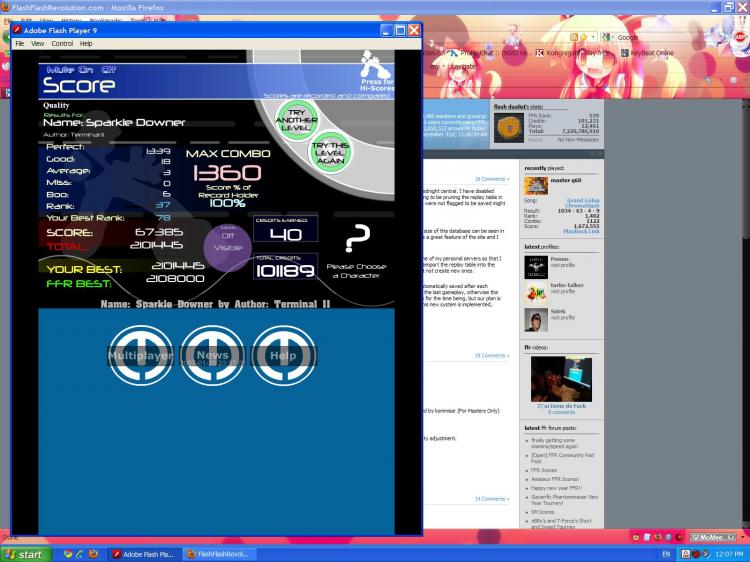Click the bookmark star icon in Firefox
Image resolution: width=750 pixels, height=562 pixels.
(584, 37)
